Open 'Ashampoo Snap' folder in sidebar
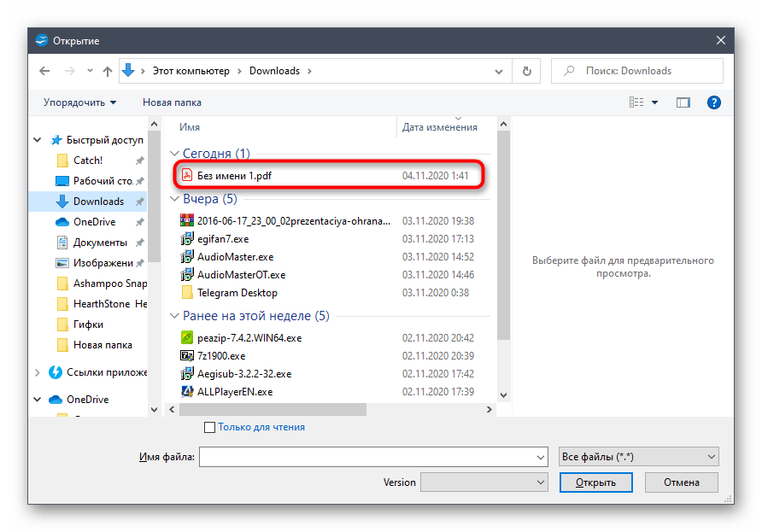 (x=110, y=284)
